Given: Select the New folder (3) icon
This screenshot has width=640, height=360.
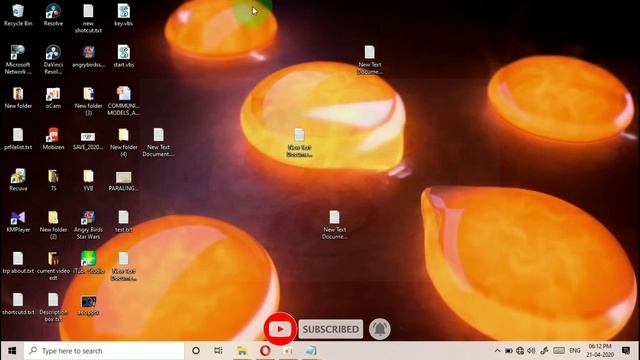Looking at the screenshot, I should tap(88, 101).
